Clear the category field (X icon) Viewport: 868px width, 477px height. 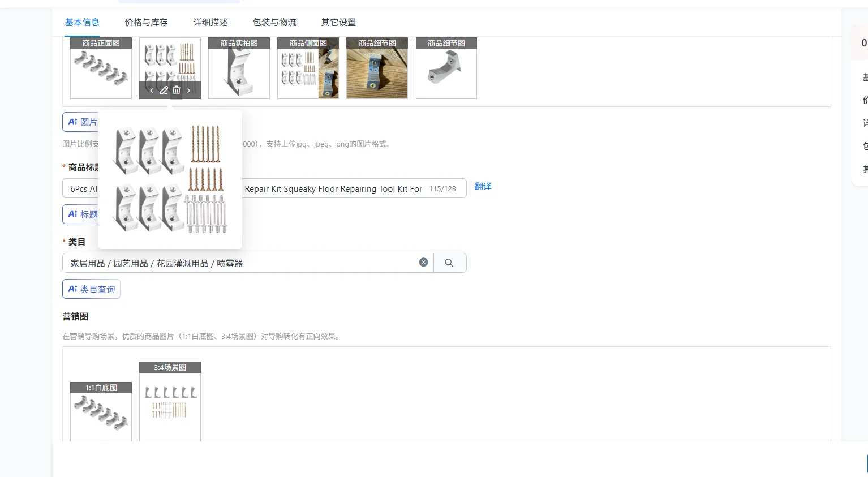[423, 263]
